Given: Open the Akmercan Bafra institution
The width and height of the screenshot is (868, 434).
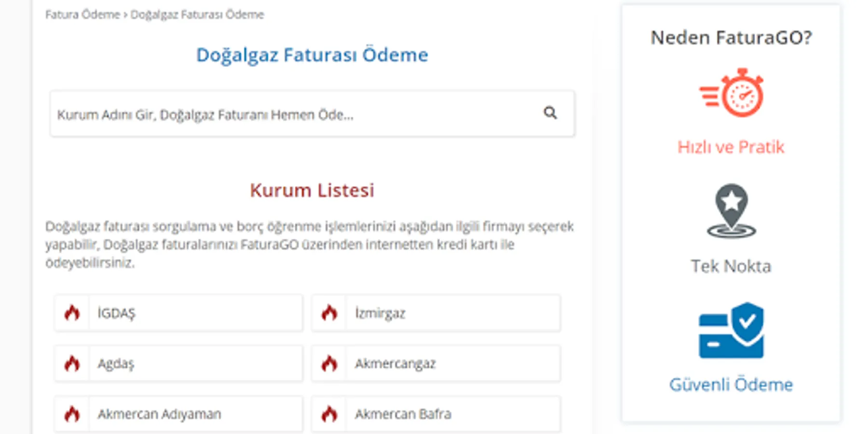Looking at the screenshot, I should [436, 414].
